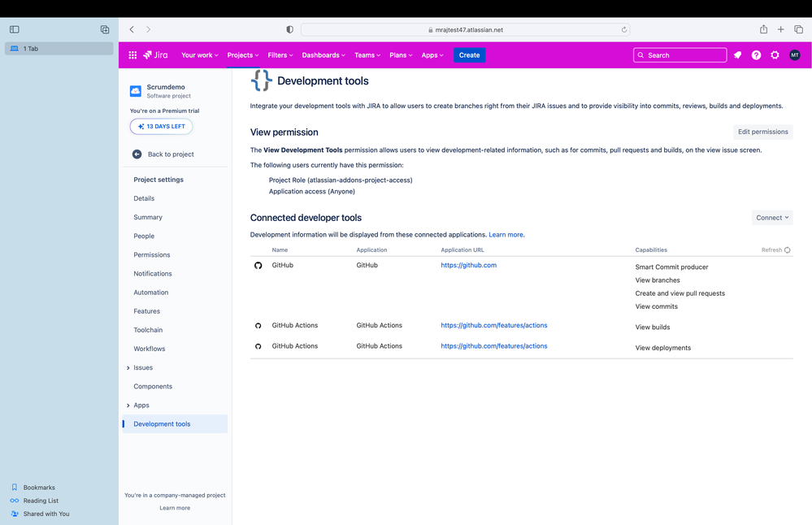Open Details in project settings
Viewport: 812px width, 525px height.
144,198
